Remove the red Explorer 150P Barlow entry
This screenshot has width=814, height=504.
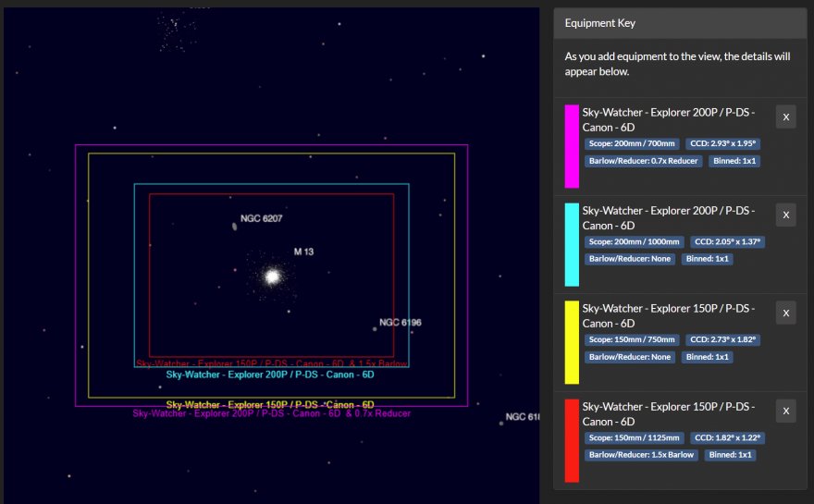[x=784, y=411]
